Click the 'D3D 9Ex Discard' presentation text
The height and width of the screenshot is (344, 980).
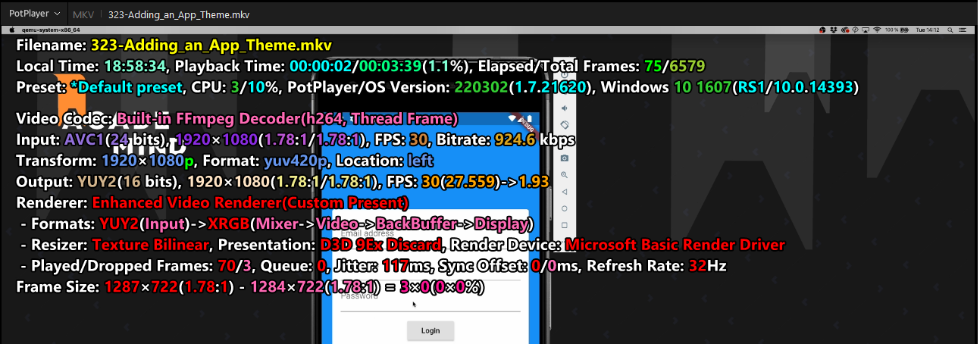click(380, 245)
